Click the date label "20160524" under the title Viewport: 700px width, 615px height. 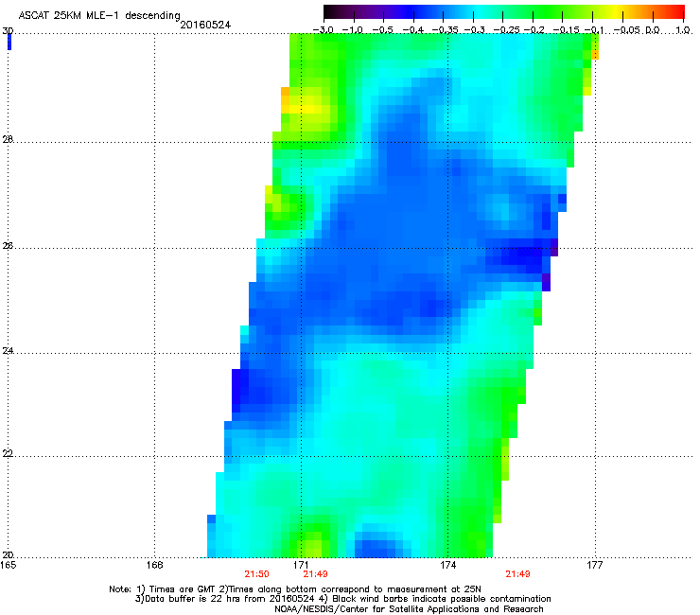coord(205,25)
